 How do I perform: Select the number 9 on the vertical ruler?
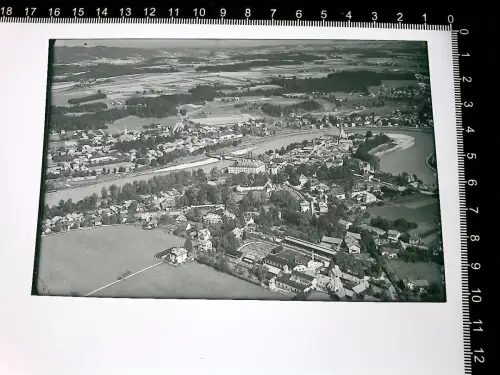click(476, 266)
